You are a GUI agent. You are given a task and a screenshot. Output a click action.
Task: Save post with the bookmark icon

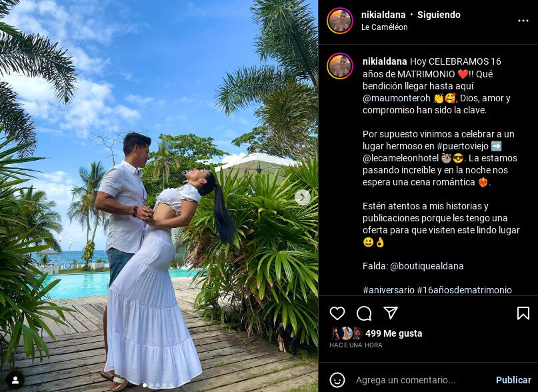pyautogui.click(x=523, y=313)
